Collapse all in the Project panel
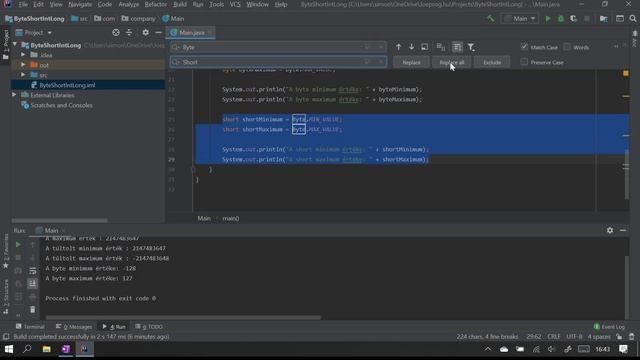This screenshot has width=640, height=360. coord(129,33)
